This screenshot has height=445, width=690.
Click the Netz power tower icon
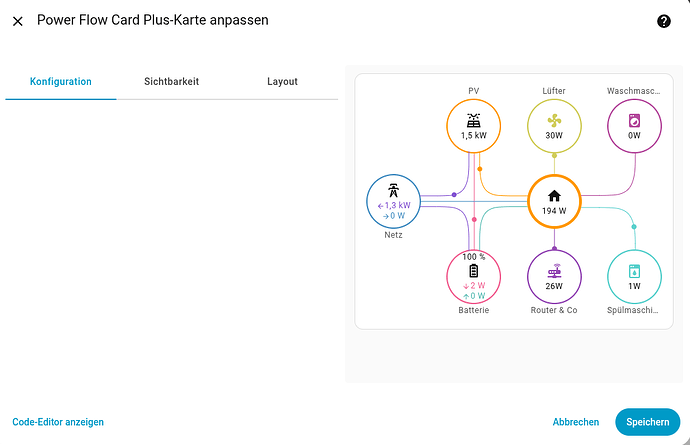point(393,189)
